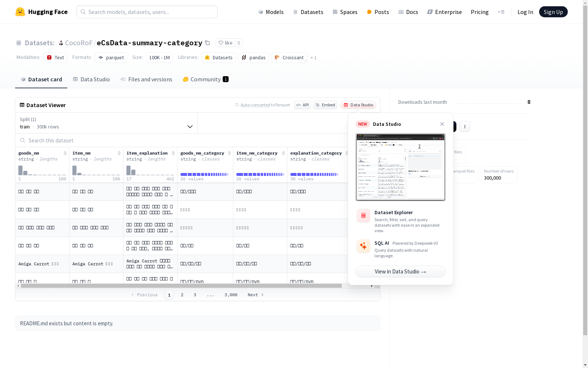Go to page 2 of the dataset
Screen dimensions: 588x368
pyautogui.click(x=182, y=295)
